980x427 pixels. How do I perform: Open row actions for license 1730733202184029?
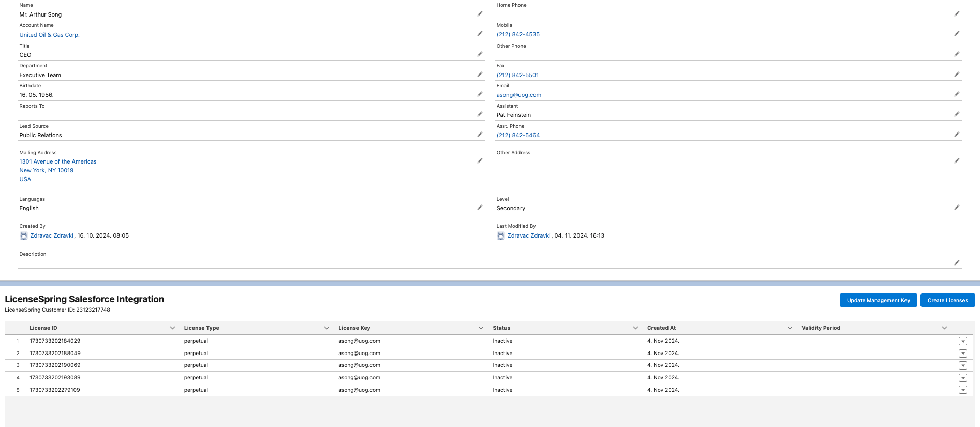pyautogui.click(x=962, y=341)
